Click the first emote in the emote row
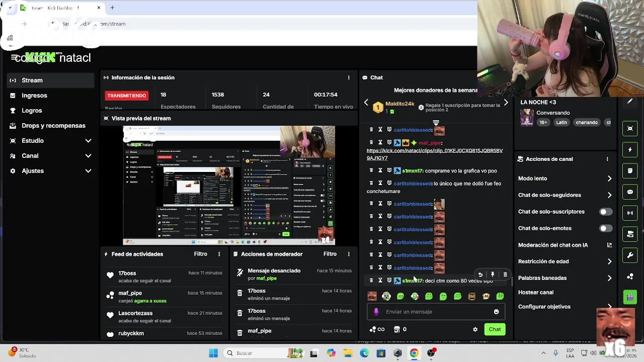The height and width of the screenshot is (362, 644). 372,296
